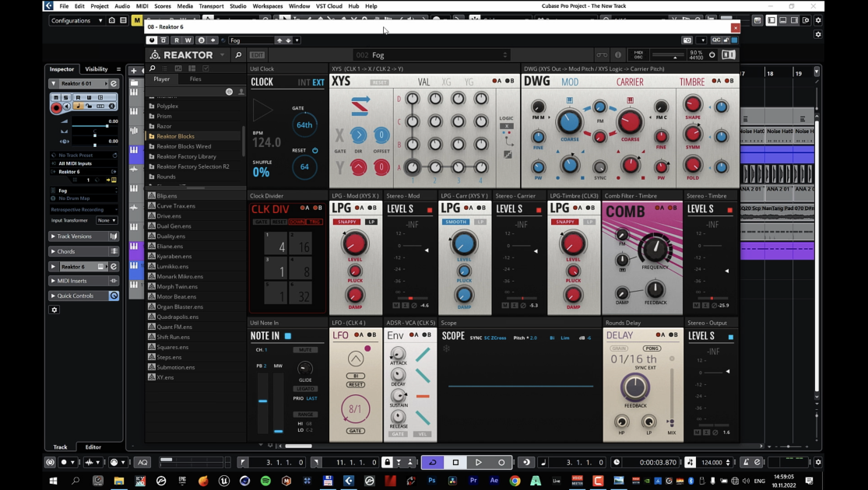
Task: Open the File menu
Action: [x=64, y=6]
